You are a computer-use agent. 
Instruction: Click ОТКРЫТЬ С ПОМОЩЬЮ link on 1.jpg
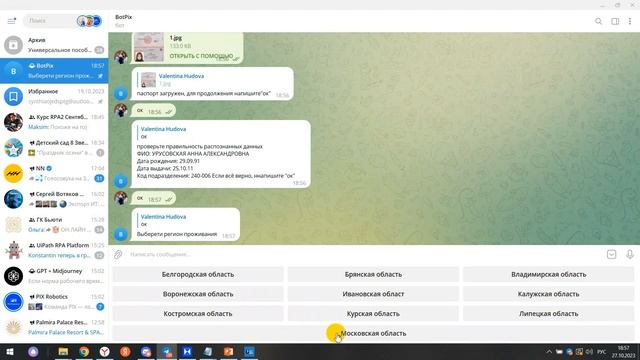(201, 56)
